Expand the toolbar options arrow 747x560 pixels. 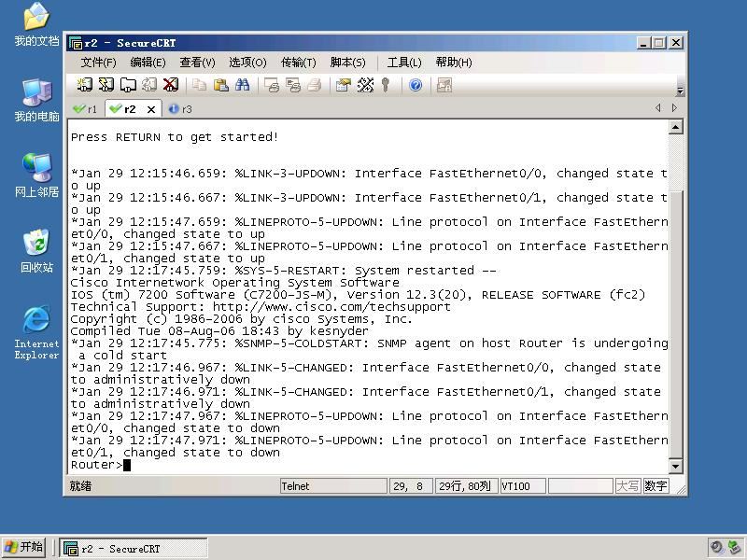click(681, 91)
